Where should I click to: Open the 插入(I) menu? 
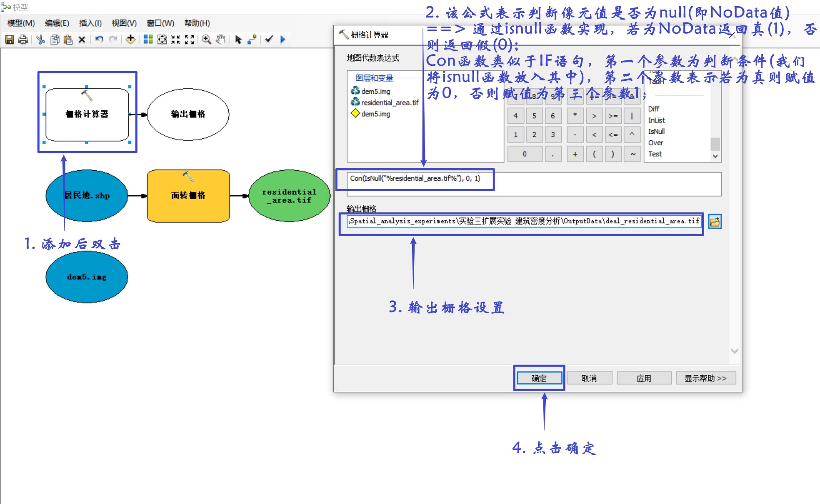(x=90, y=23)
